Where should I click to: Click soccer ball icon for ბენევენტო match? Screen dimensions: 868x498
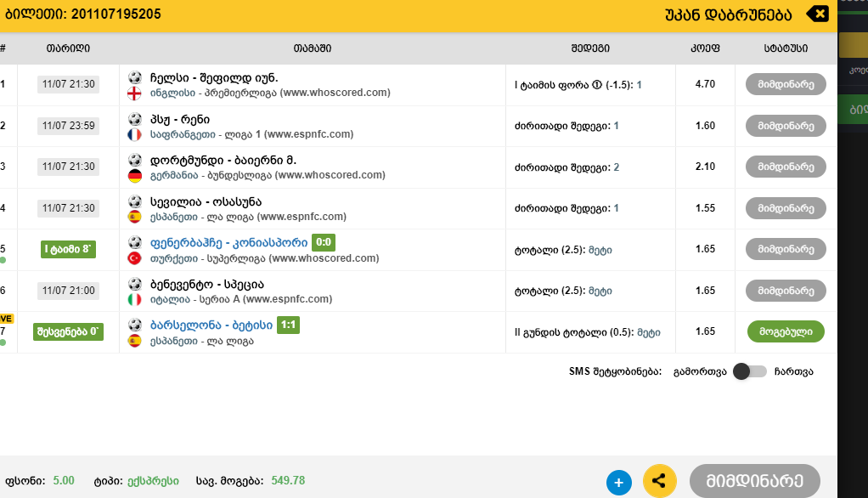click(134, 284)
